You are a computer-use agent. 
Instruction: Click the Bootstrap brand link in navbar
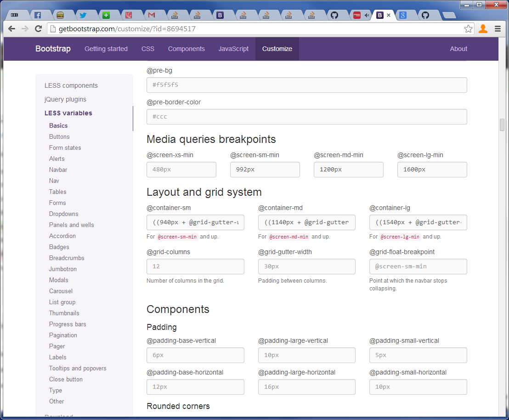(53, 49)
